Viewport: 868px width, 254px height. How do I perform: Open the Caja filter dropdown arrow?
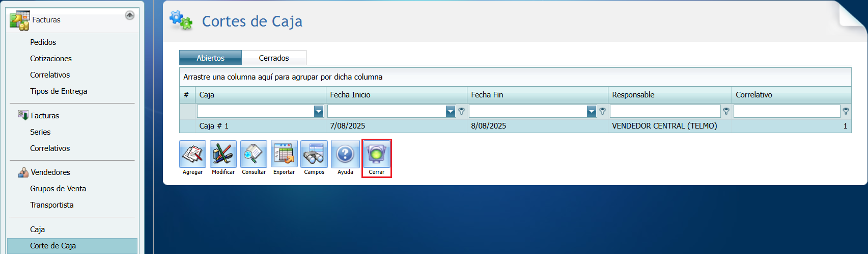click(x=319, y=111)
